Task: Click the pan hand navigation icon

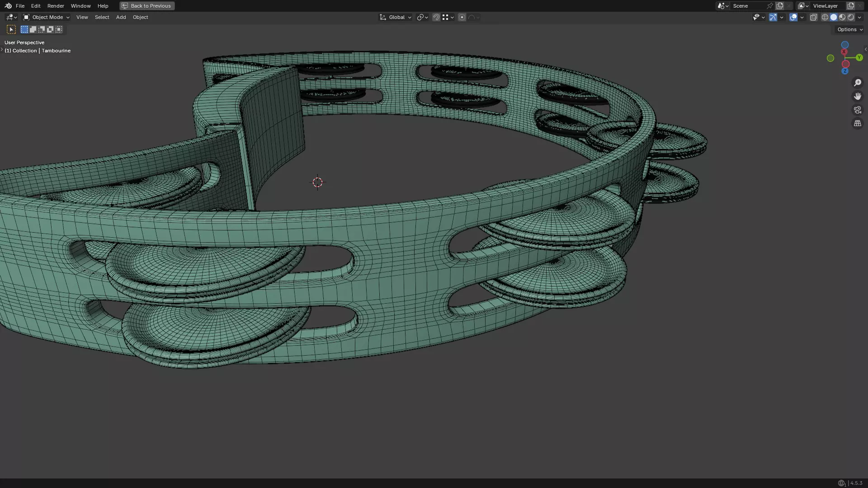Action: coord(857,96)
